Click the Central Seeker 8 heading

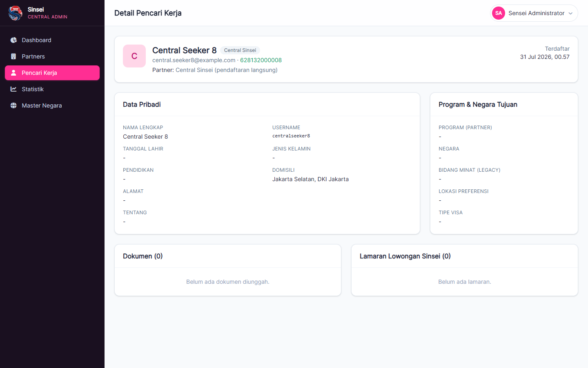point(185,50)
